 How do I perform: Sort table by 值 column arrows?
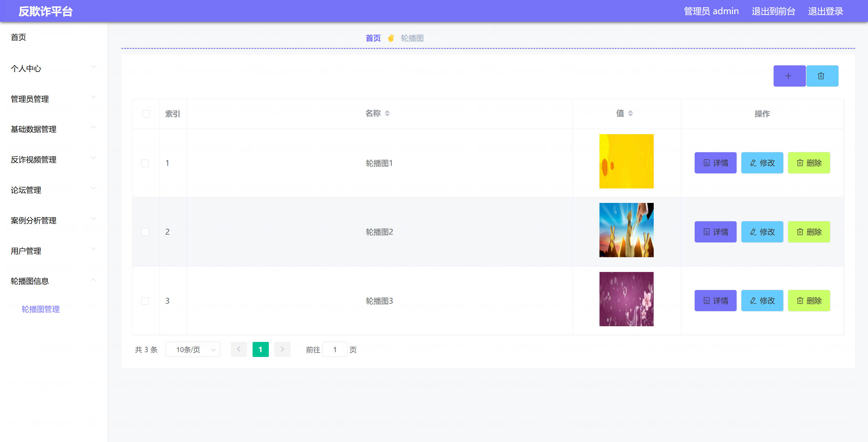pyautogui.click(x=630, y=113)
